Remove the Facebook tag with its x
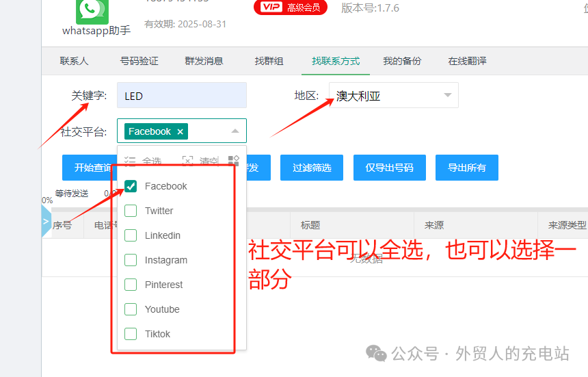This screenshot has height=377, width=588. (x=180, y=131)
